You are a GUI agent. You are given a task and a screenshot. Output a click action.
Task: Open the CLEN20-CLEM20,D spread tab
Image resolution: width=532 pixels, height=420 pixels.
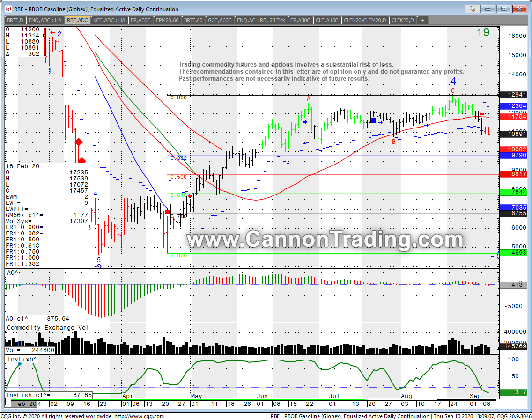pyautogui.click(x=365, y=20)
